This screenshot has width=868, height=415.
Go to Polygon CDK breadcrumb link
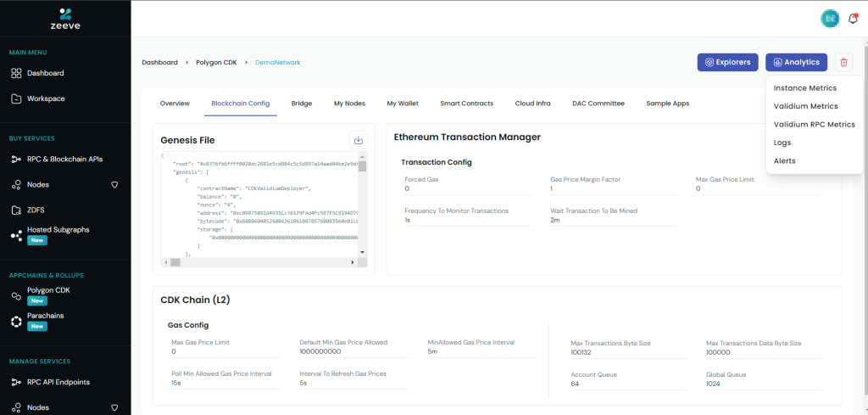tap(218, 62)
